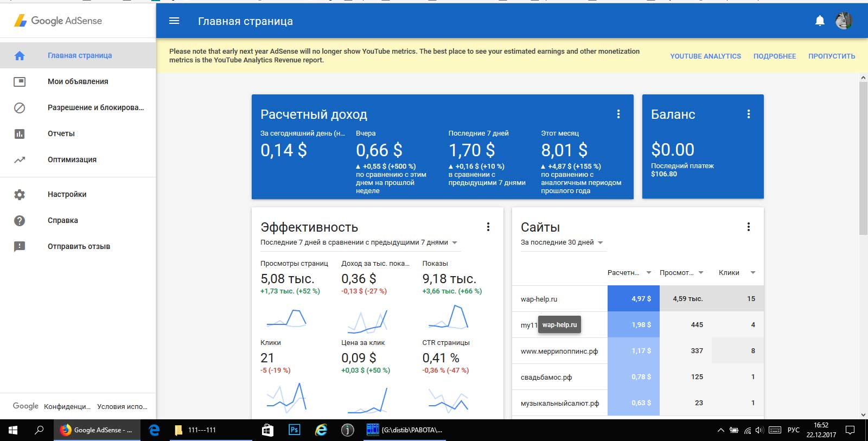Click the Windows Start button
868x441 pixels.
[13, 430]
